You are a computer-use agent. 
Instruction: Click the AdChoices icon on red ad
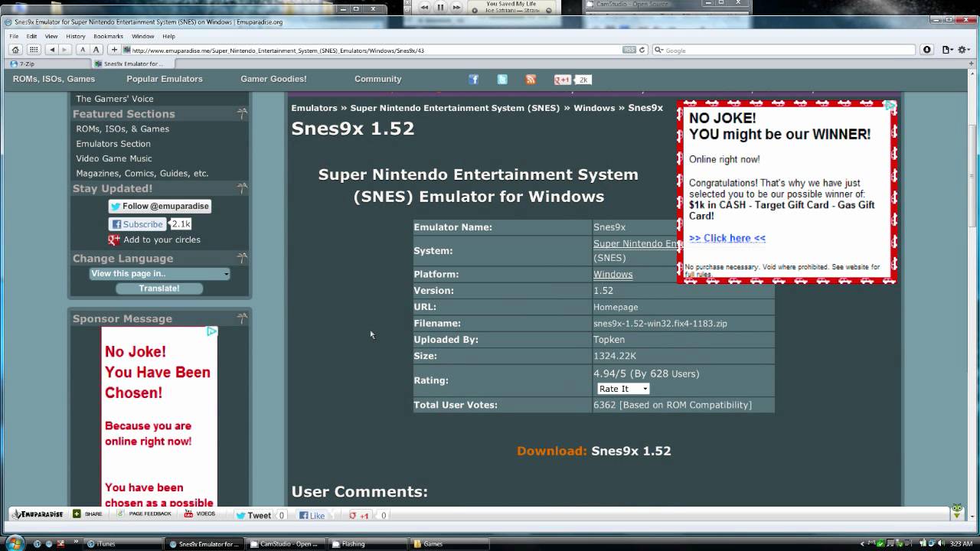pyautogui.click(x=890, y=106)
